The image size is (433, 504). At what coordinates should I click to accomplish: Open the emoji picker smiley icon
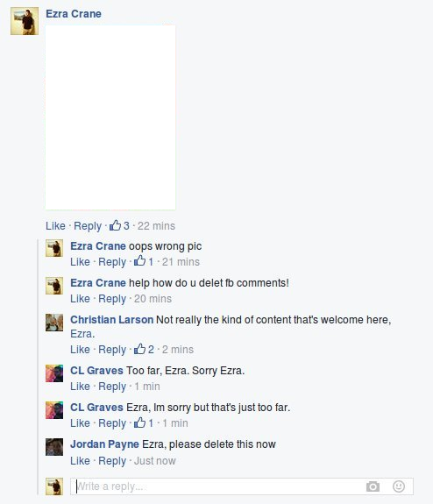(x=399, y=486)
